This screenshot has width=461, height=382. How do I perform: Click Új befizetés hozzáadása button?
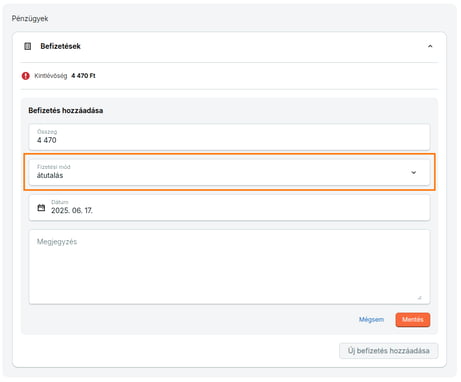pyautogui.click(x=389, y=351)
